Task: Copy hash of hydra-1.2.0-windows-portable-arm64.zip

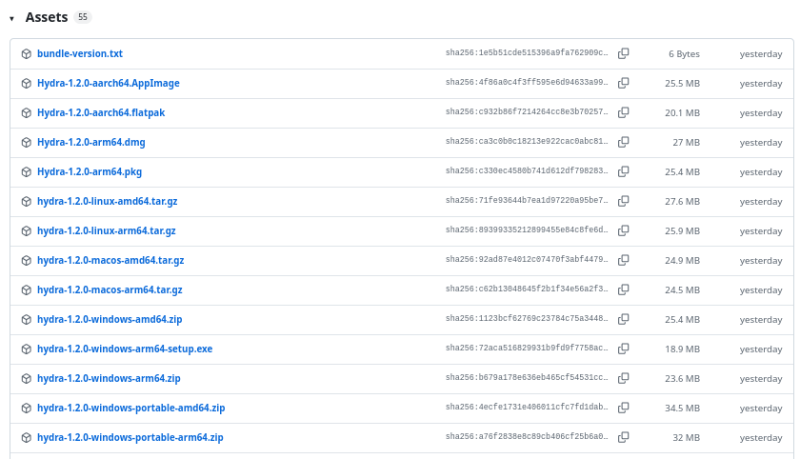Action: pyautogui.click(x=623, y=438)
